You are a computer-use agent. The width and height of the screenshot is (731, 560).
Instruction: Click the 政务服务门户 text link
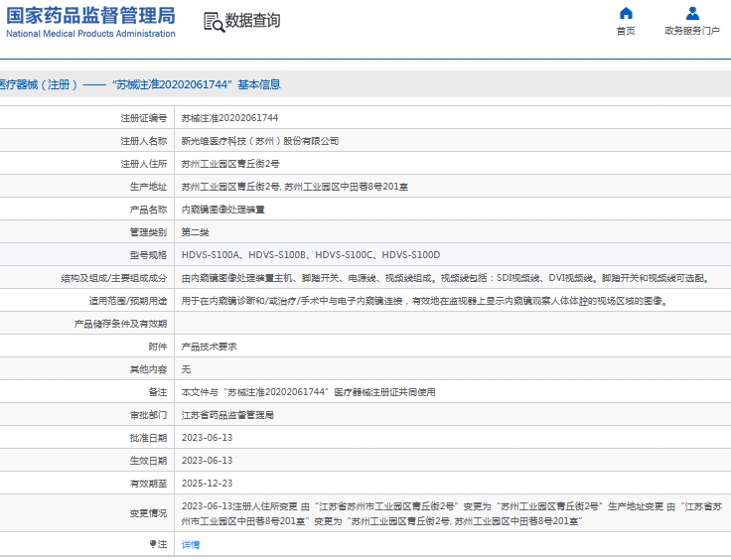pyautogui.click(x=692, y=31)
